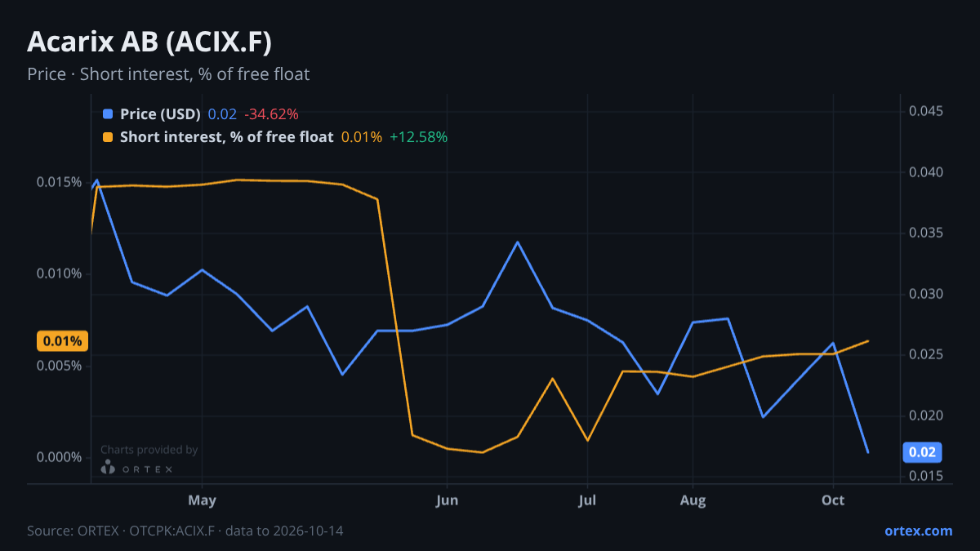Select 'Short interest, % of free float' legend label
The height and width of the screenshot is (551, 980).
226,137
